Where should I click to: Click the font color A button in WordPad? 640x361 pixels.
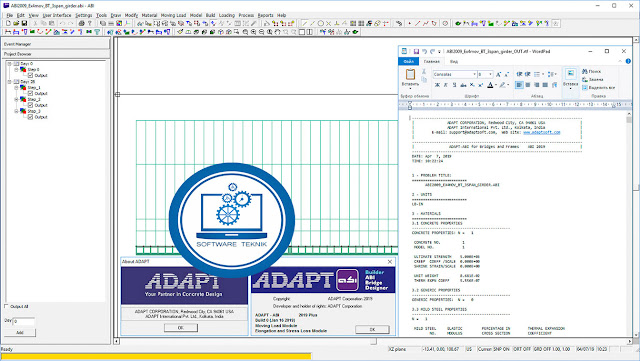pos(490,85)
